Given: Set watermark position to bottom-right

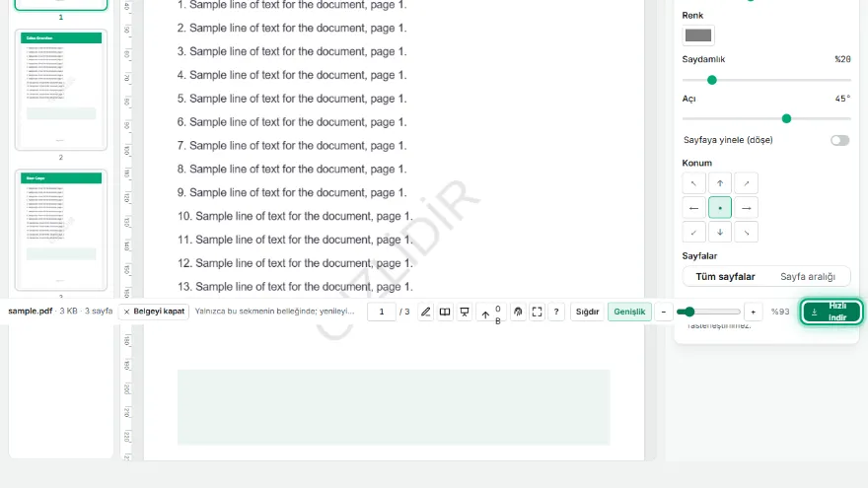Looking at the screenshot, I should click(x=747, y=233).
